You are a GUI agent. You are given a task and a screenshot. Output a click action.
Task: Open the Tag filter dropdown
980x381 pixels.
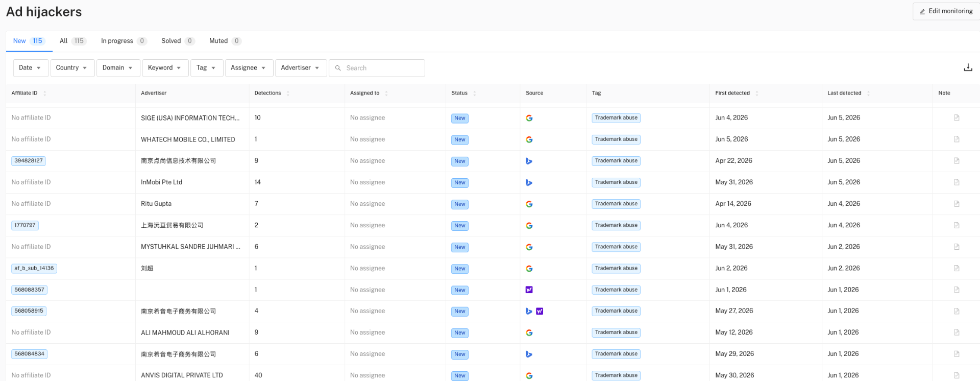(x=207, y=68)
